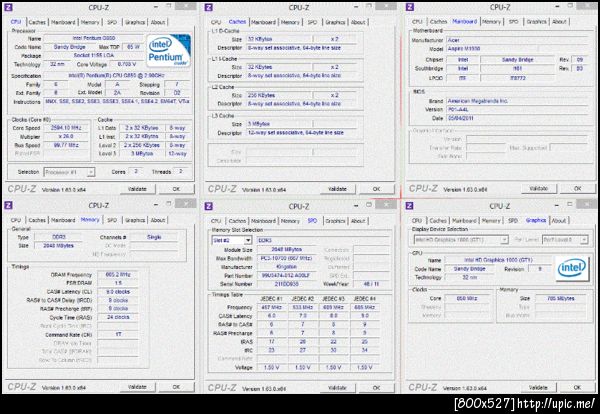Click the BIOS Date value field

[517, 119]
